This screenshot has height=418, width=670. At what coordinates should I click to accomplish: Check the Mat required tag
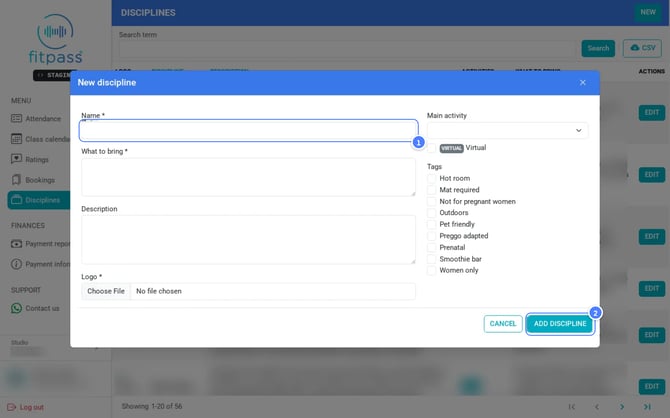[x=432, y=190]
